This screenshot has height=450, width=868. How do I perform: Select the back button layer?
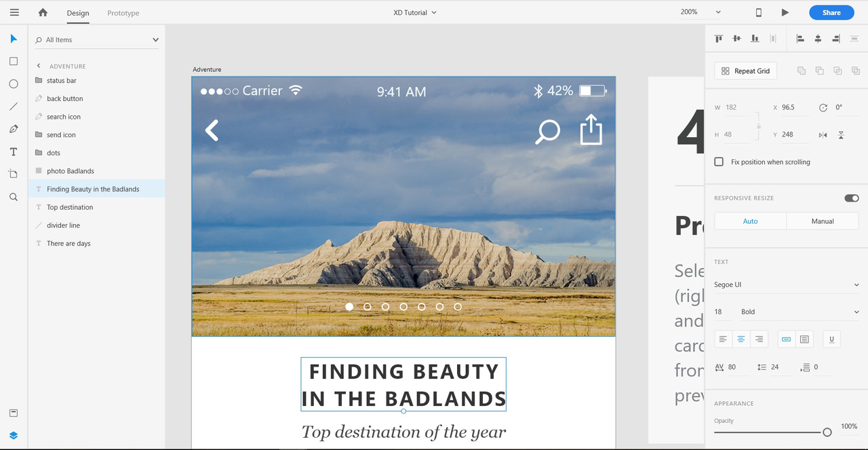tap(97, 98)
